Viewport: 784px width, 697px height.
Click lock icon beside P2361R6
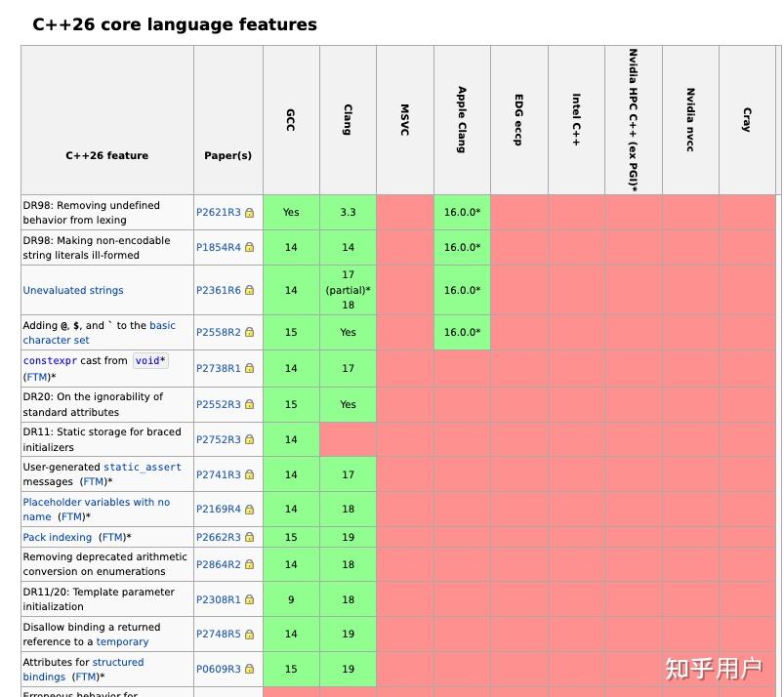click(249, 290)
